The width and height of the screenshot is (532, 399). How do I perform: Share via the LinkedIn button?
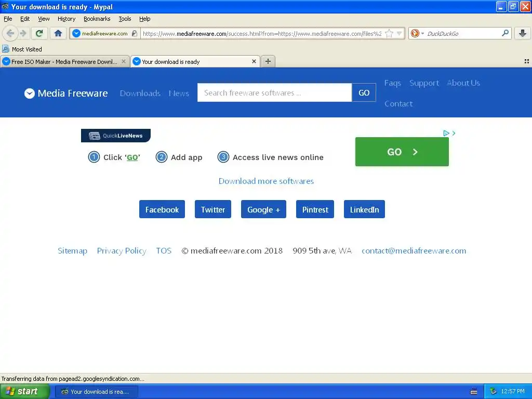coord(364,209)
